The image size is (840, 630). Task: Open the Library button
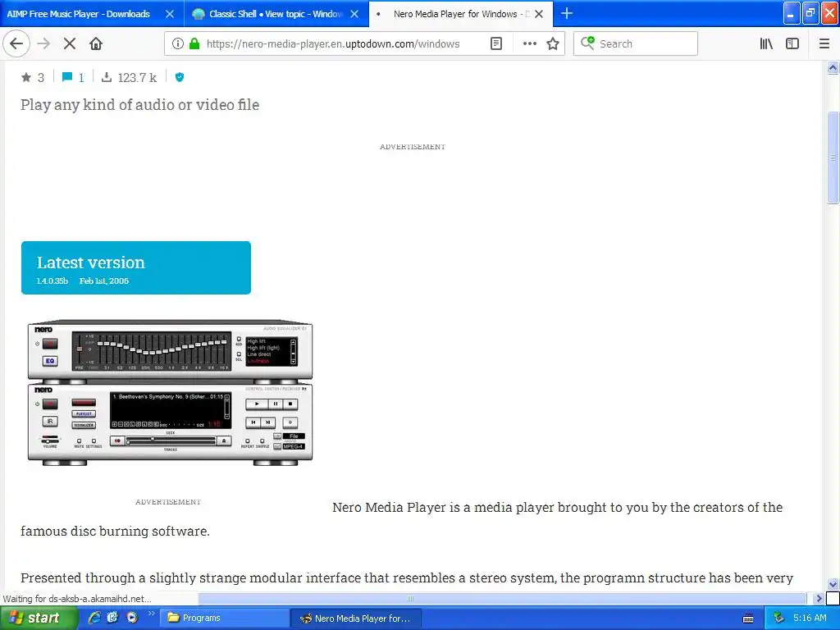pos(766,44)
